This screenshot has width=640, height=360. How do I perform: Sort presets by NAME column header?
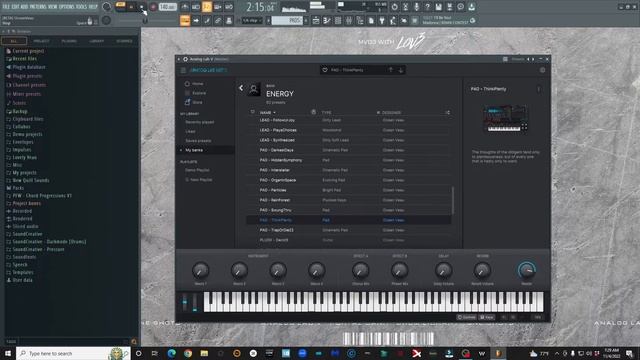coord(268,113)
